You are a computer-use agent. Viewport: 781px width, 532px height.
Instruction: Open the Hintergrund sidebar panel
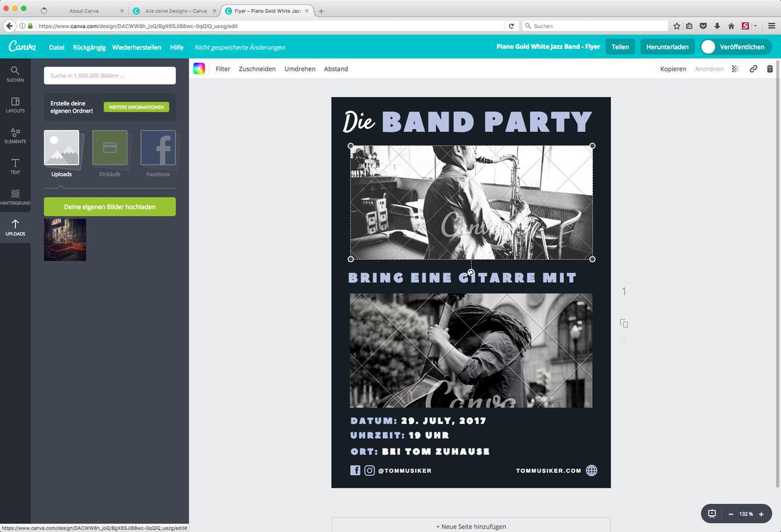tap(15, 196)
